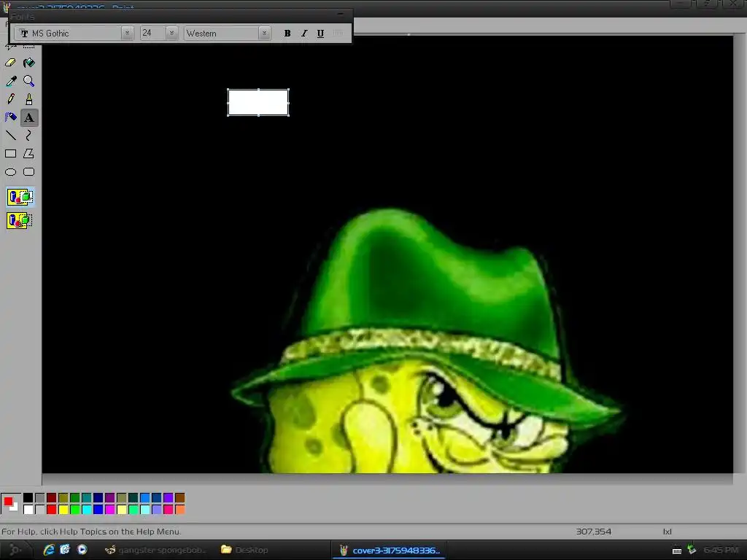Open the font size 24 dropdown
747x560 pixels.
point(171,34)
